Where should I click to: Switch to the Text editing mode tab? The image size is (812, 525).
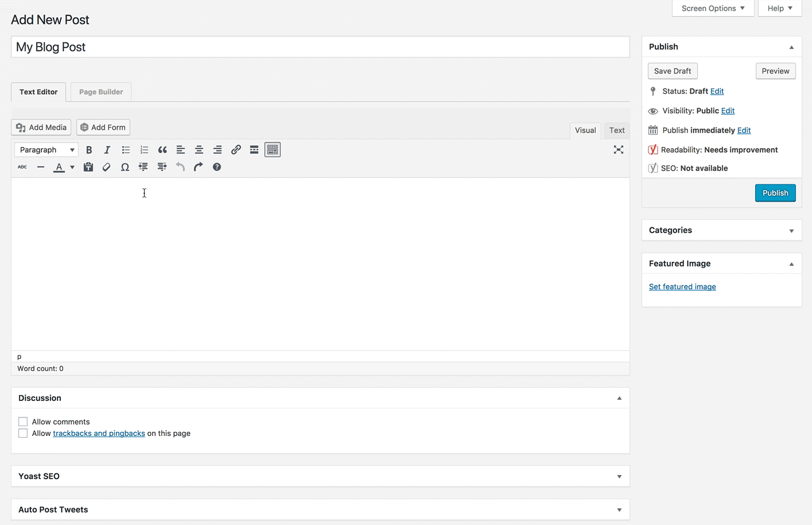pos(616,130)
